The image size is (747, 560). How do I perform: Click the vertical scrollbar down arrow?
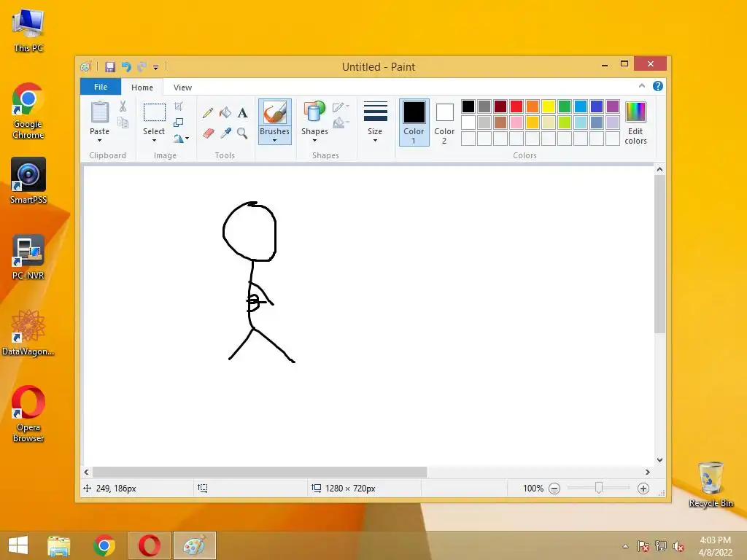[659, 460]
